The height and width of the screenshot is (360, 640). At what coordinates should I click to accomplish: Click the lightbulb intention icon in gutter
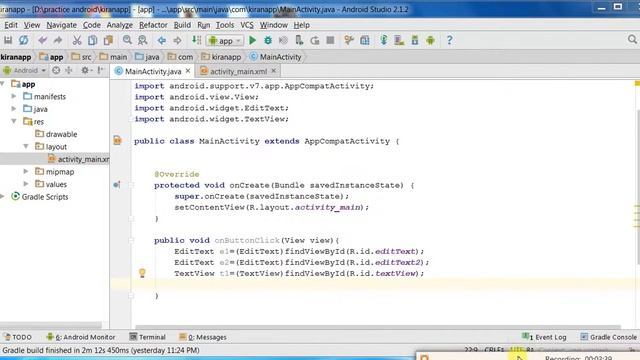pyautogui.click(x=142, y=273)
